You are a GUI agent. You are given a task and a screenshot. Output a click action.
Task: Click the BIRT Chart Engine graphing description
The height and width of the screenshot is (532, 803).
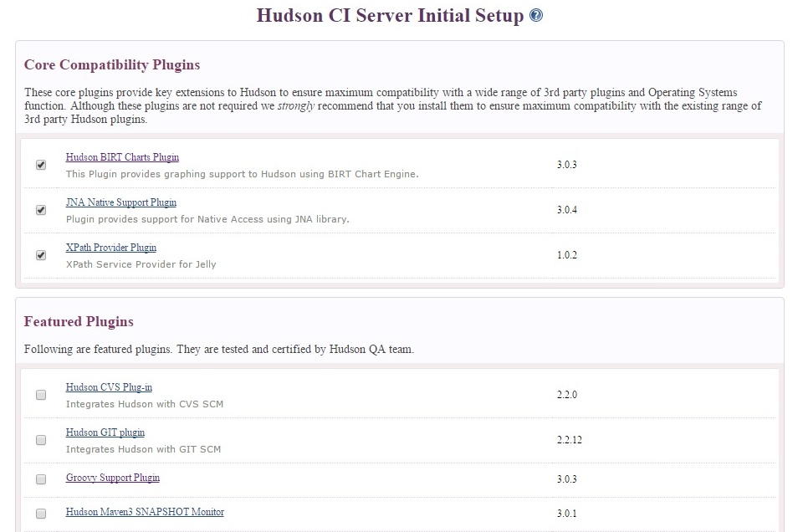coord(243,174)
